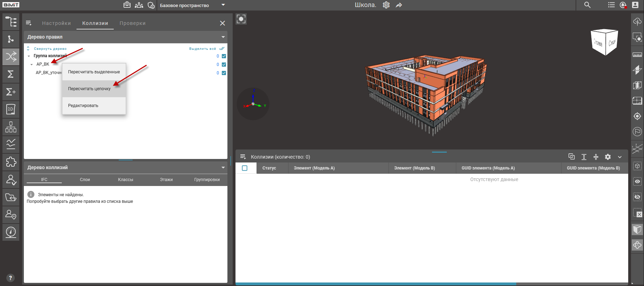Viewport: 644px width, 286px height.
Task: Collapse the Группа коллизий tree node
Action: pyautogui.click(x=29, y=56)
